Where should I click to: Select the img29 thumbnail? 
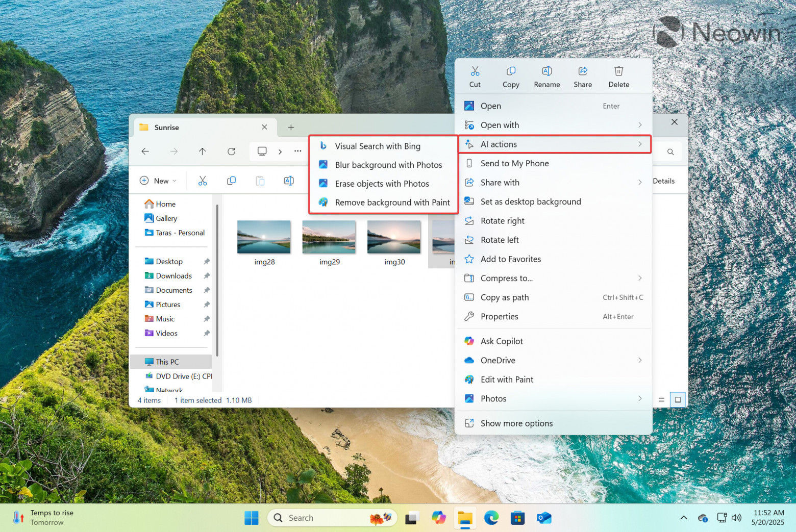coord(329,237)
